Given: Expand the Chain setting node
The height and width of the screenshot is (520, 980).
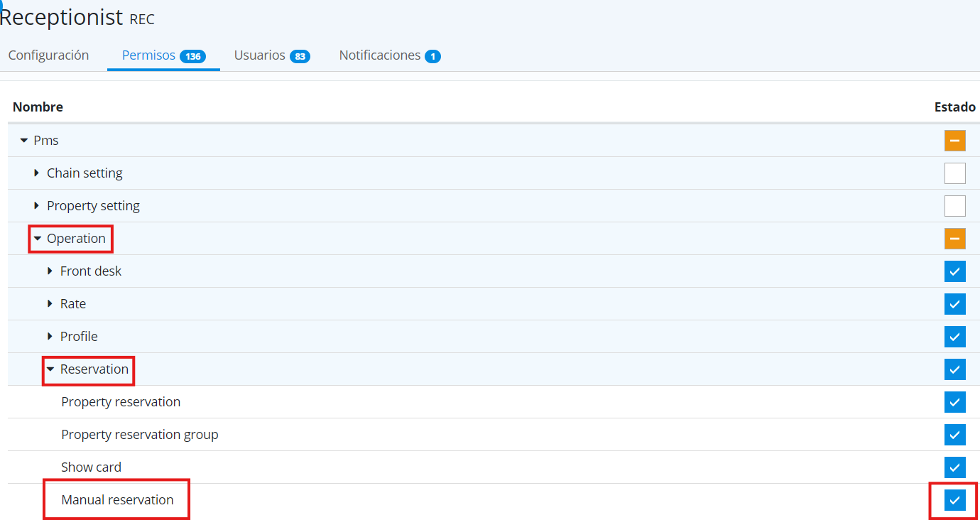Looking at the screenshot, I should pyautogui.click(x=37, y=173).
